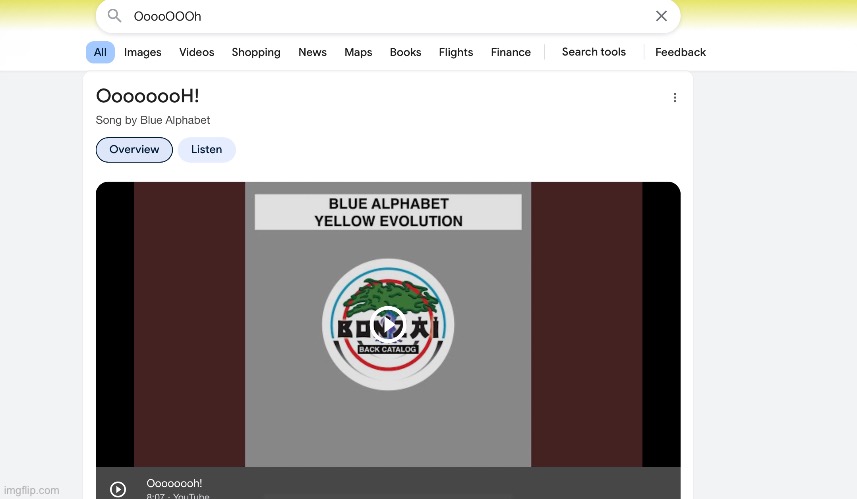
Task: Select the Overview chip
Action: (134, 150)
